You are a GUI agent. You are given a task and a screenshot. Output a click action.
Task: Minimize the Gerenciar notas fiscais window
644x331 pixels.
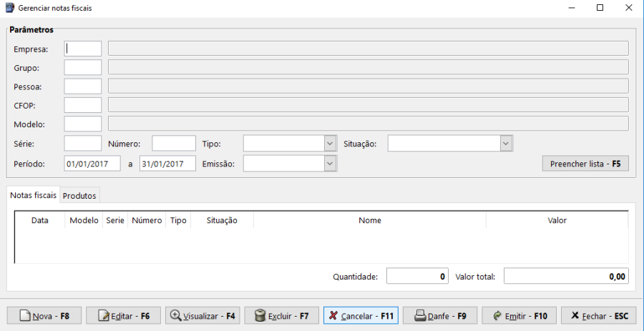click(x=572, y=8)
